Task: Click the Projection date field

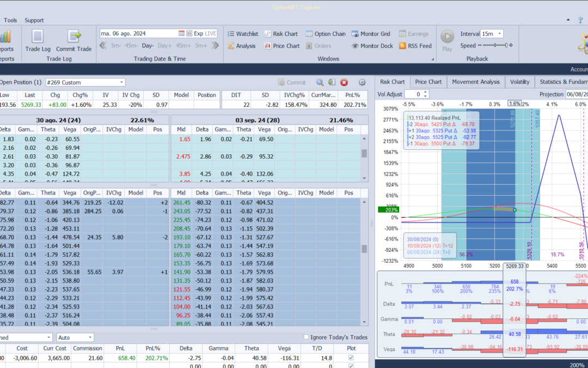Action: (x=577, y=94)
